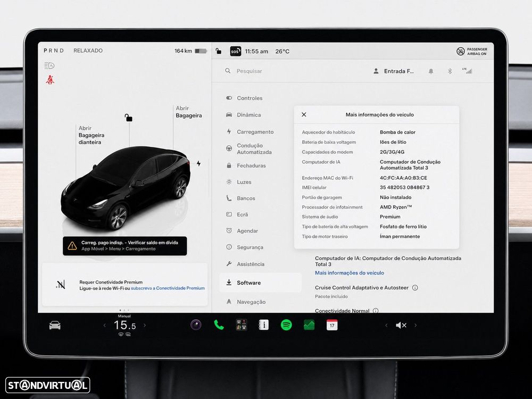The height and width of the screenshot is (399, 532).
Task: Increase the cabin temperature
Action: [145, 326]
